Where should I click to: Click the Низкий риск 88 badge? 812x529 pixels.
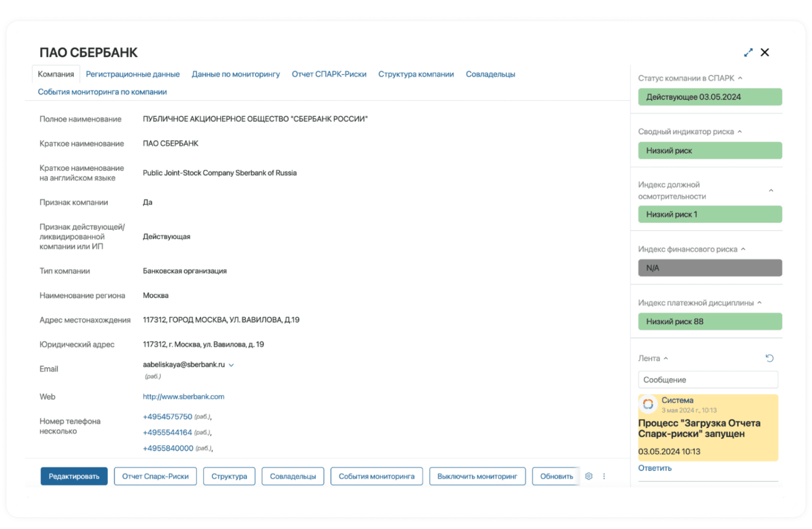pos(710,321)
